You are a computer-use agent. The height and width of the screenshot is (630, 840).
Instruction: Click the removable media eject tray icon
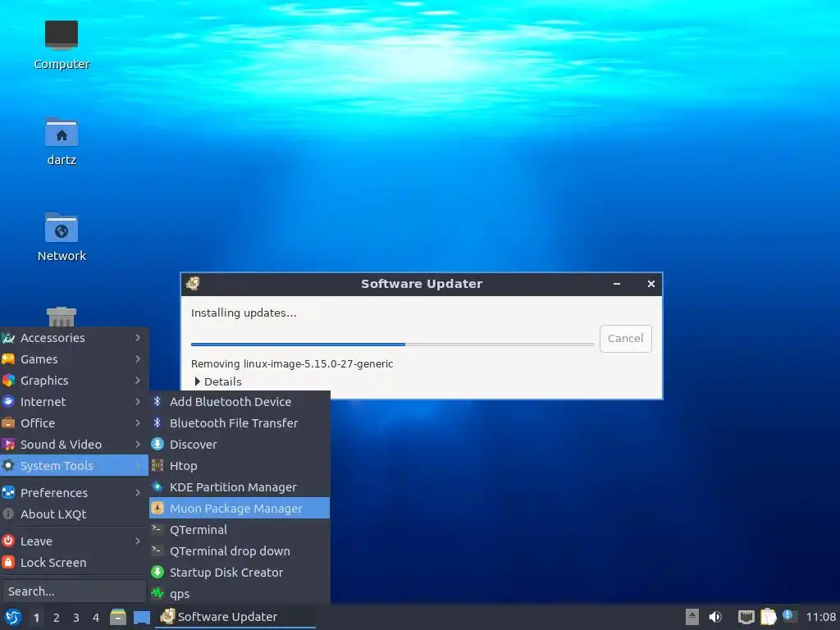pyautogui.click(x=692, y=617)
